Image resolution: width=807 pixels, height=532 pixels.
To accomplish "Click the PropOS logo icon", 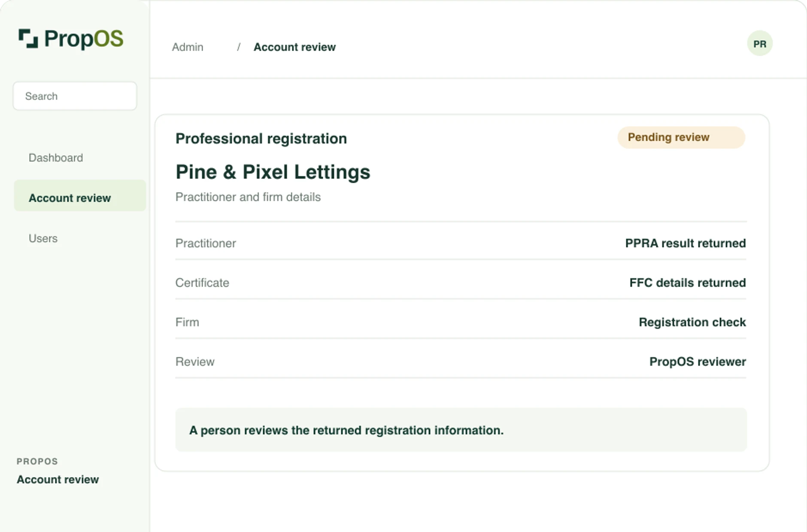I will 28,39.
